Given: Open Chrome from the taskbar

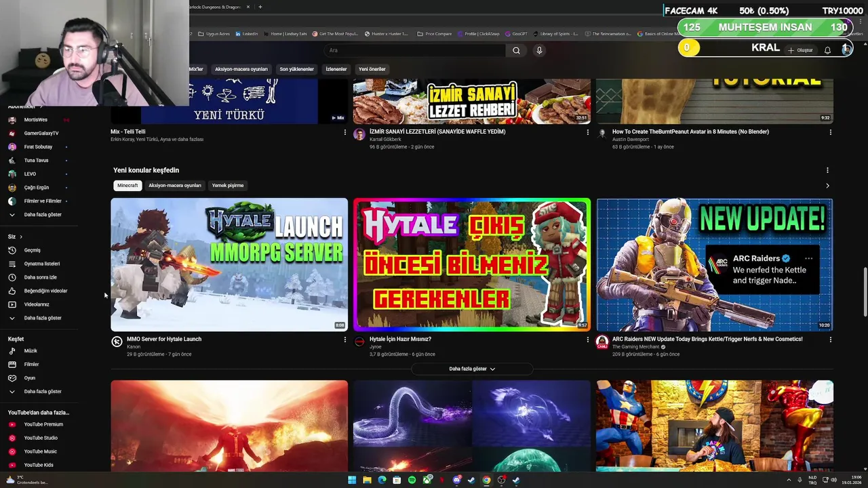Looking at the screenshot, I should tap(486, 480).
